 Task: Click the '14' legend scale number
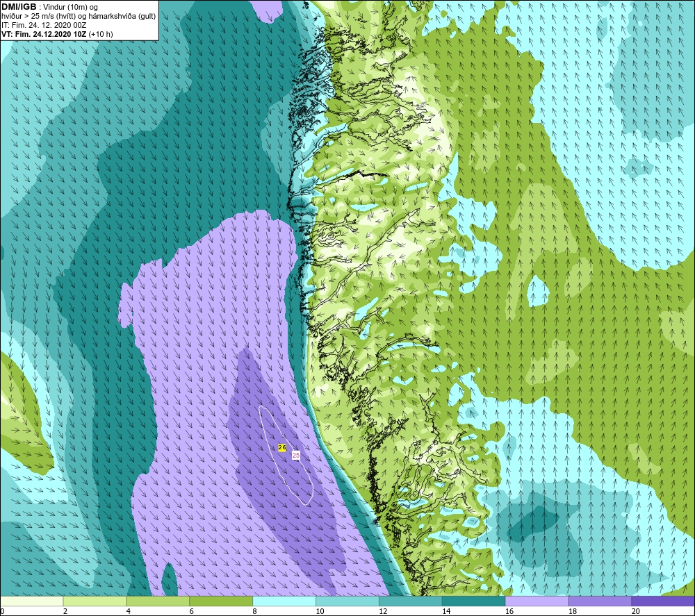[x=446, y=611]
